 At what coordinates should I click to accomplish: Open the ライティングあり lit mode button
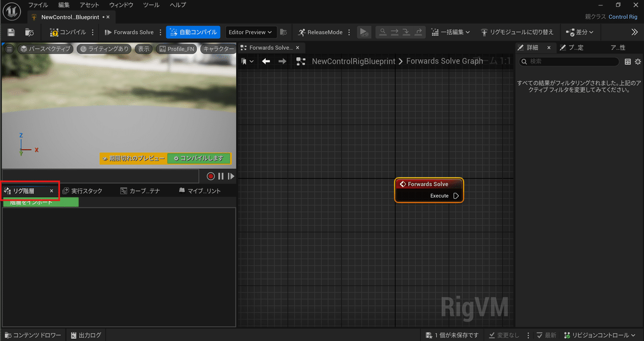[105, 49]
